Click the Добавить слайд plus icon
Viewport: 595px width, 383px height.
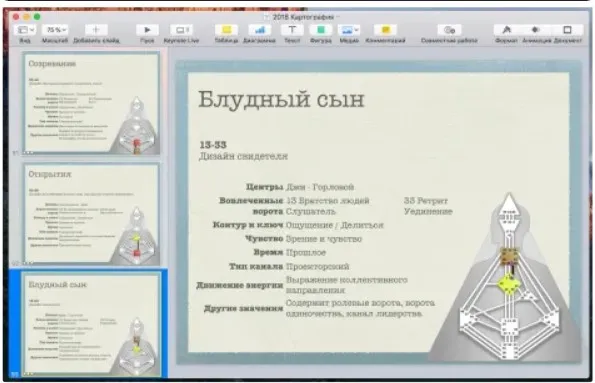(x=96, y=30)
